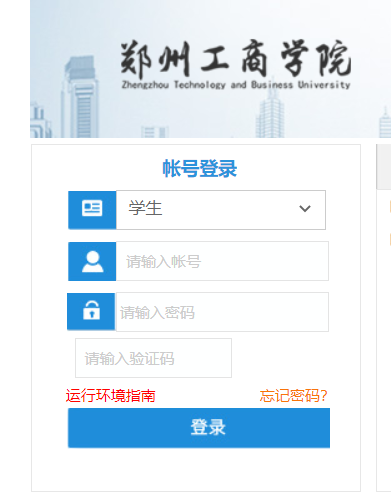Open the 运行环境指南 link
Image resolution: width=391 pixels, height=502 pixels.
click(110, 396)
